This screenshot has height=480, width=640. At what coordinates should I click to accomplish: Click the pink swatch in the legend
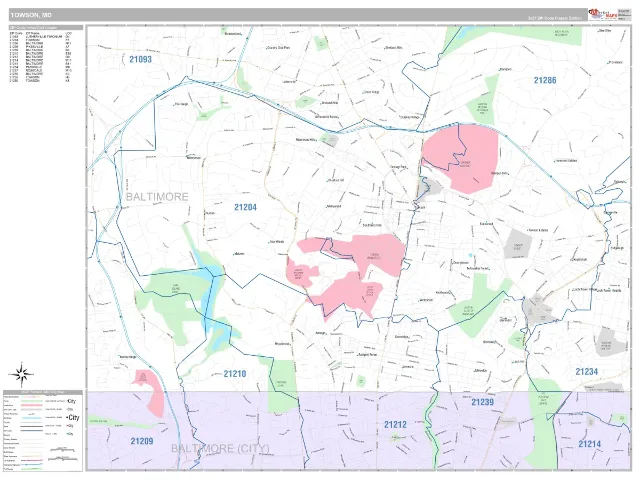pos(31,405)
